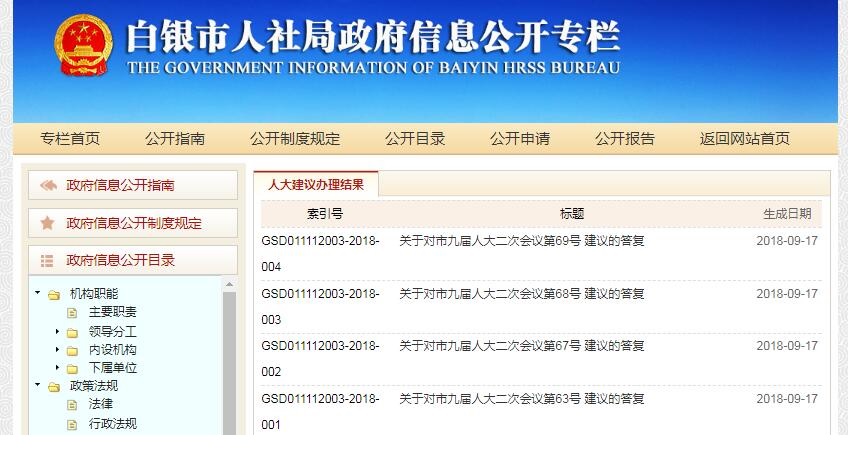Click the 机构职能 open folder icon
The height and width of the screenshot is (456, 848).
54,295
